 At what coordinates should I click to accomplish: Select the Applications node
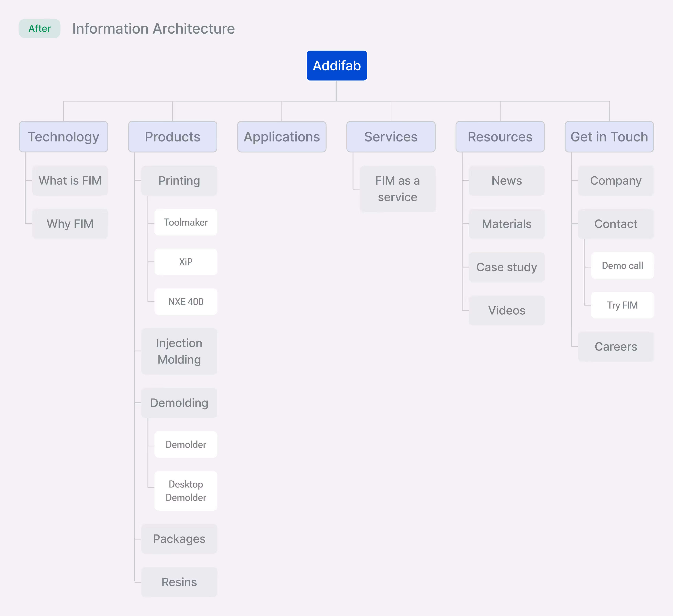282,137
